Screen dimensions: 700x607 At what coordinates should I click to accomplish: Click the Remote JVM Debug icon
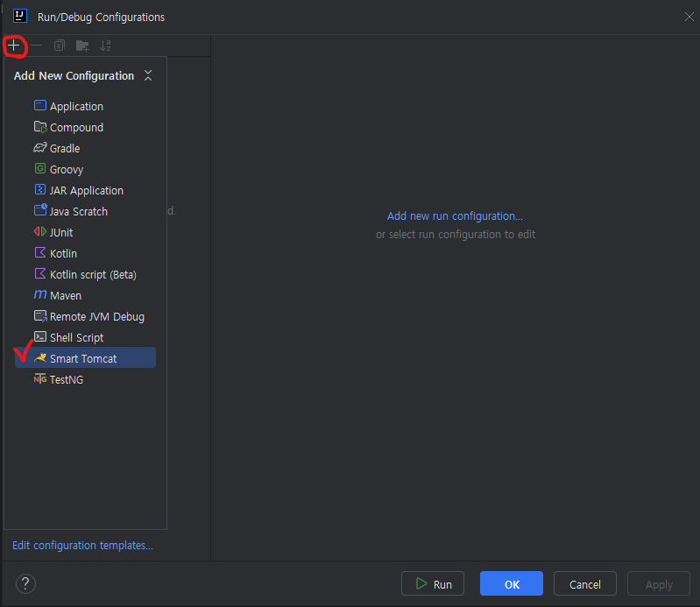pyautogui.click(x=40, y=316)
